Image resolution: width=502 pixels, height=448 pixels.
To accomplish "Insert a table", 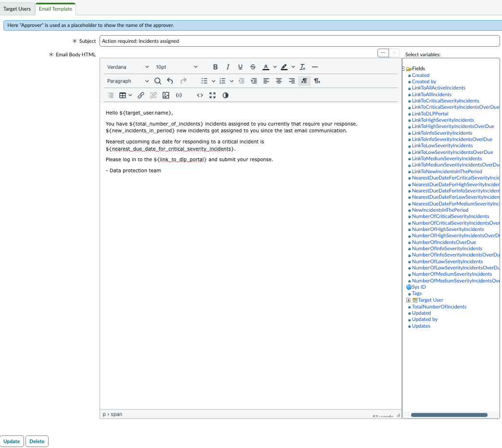I will 122,95.
